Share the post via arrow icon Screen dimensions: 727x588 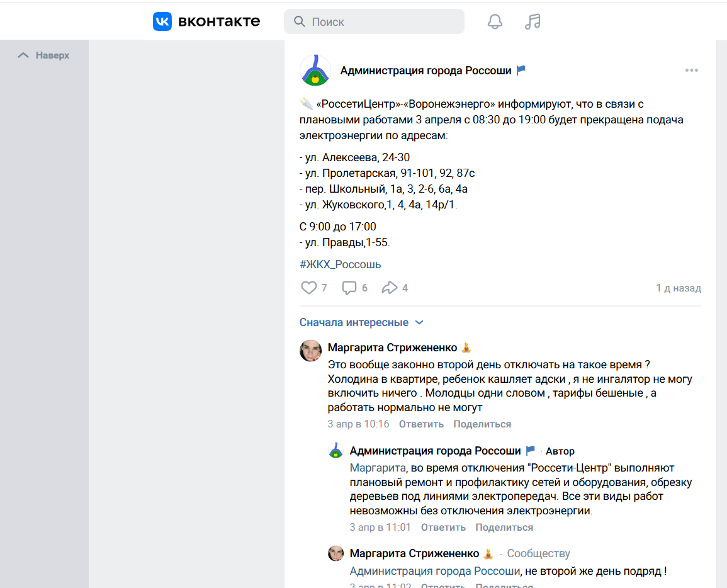coord(390,288)
